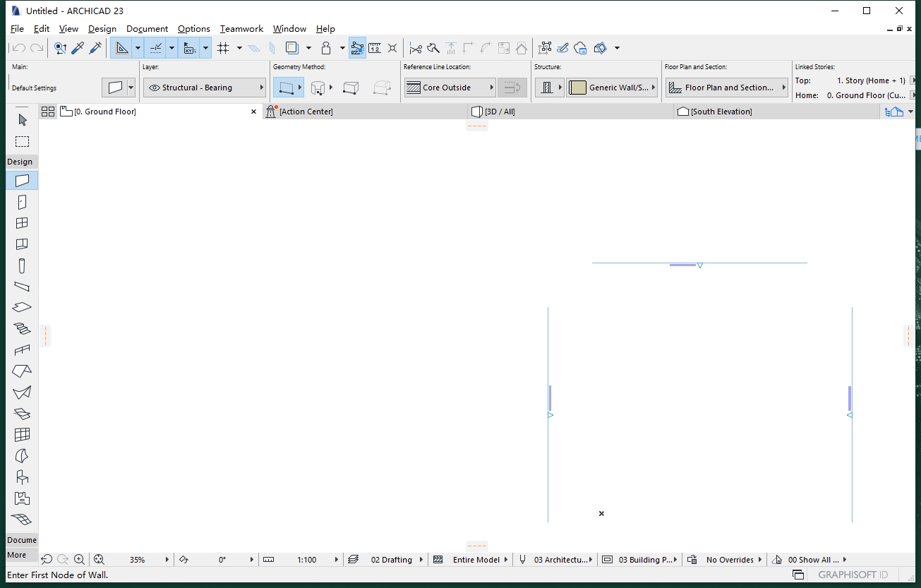921x588 pixels.
Task: Select the Arrow tool in toolbox
Action: pyautogui.click(x=22, y=120)
